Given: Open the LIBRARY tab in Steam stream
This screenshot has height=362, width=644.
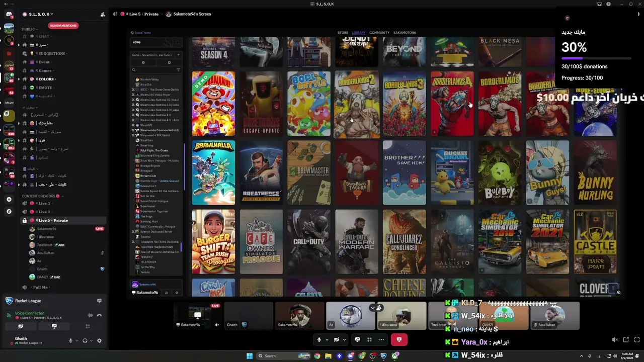Looking at the screenshot, I should (x=359, y=33).
